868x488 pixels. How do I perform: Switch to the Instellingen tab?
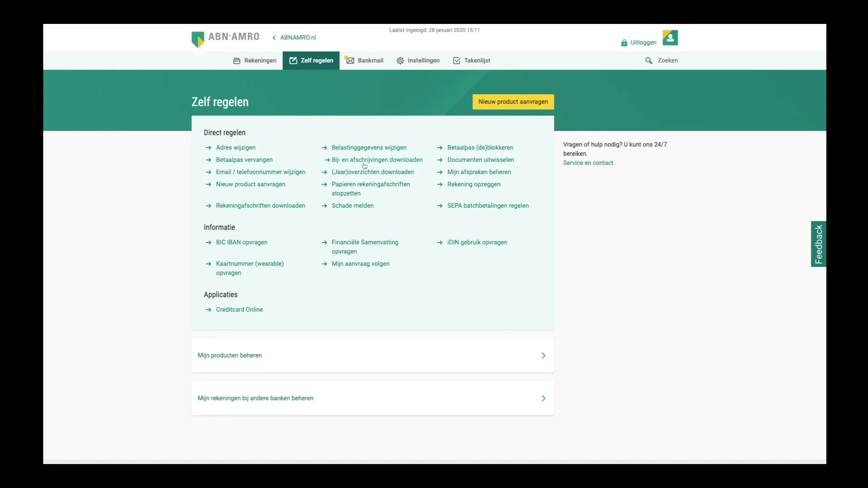(x=418, y=60)
